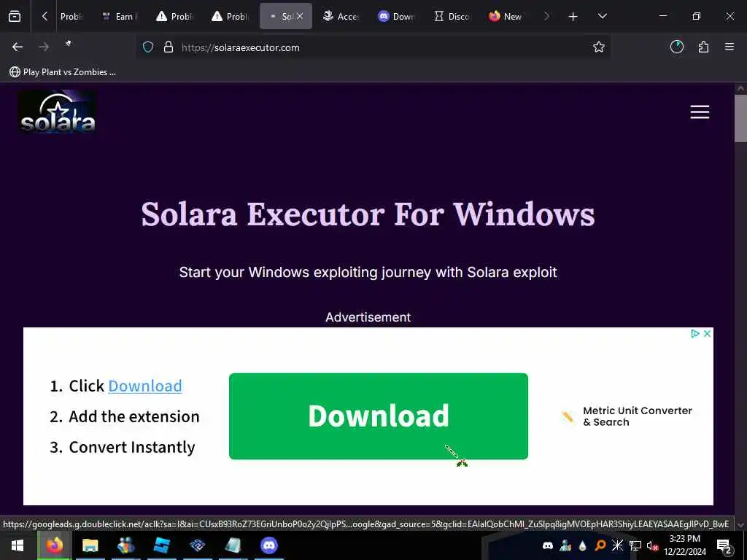
Task: Click the scrollbar up arrow
Action: coord(740,88)
